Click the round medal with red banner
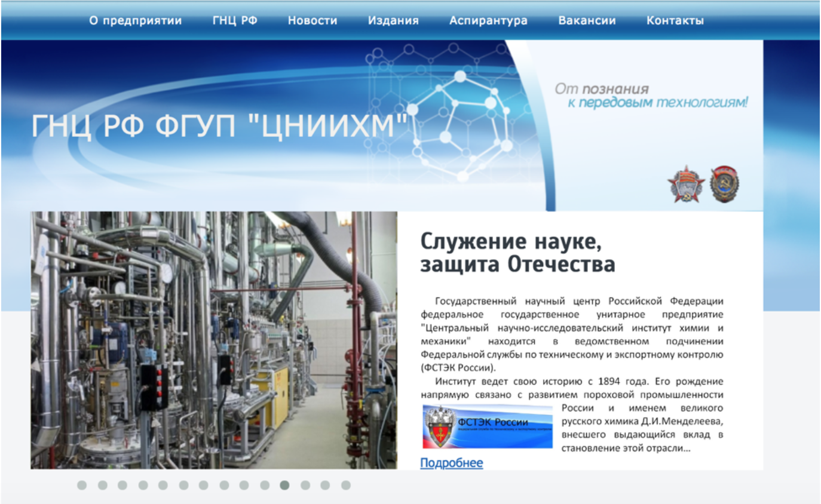The height and width of the screenshot is (504, 821). pyautogui.click(x=725, y=184)
